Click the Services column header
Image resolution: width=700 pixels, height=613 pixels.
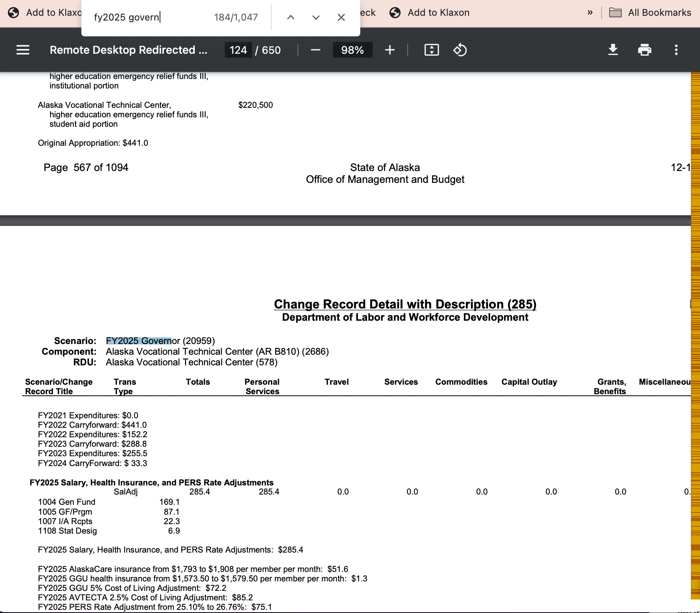point(401,382)
